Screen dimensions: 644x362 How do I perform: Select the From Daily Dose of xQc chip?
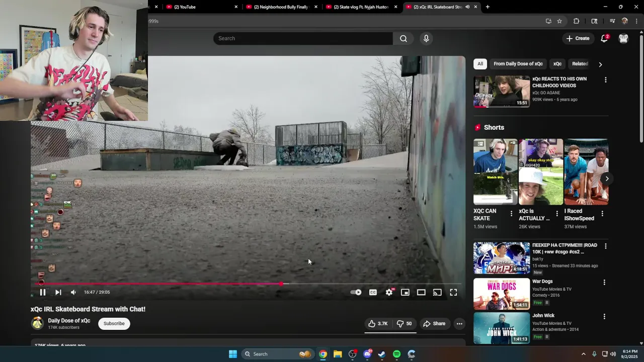[x=518, y=64]
